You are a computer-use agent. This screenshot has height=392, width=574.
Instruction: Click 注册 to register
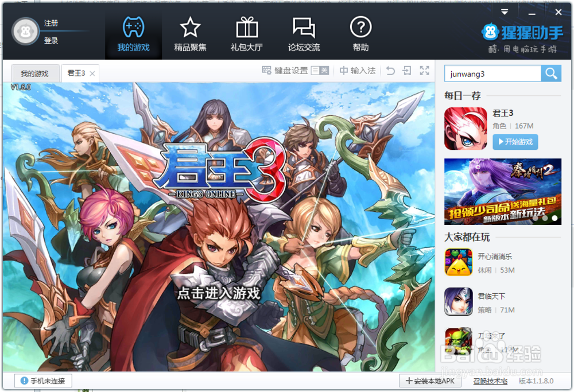pos(51,23)
